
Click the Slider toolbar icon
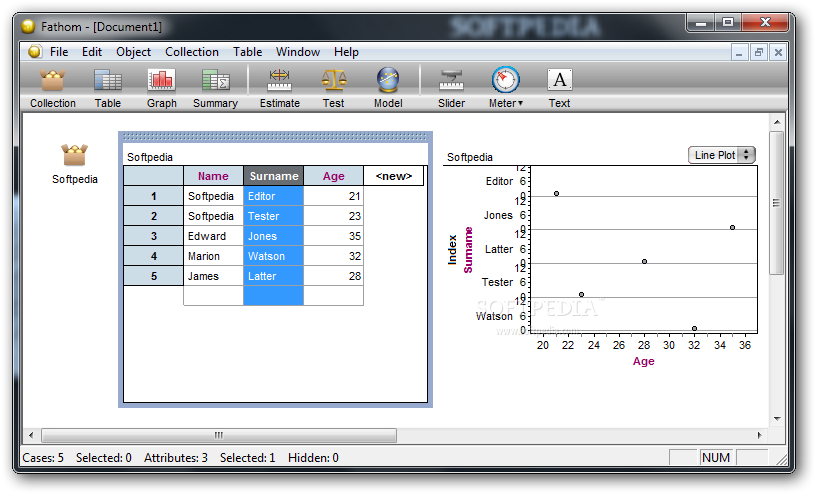[x=451, y=81]
